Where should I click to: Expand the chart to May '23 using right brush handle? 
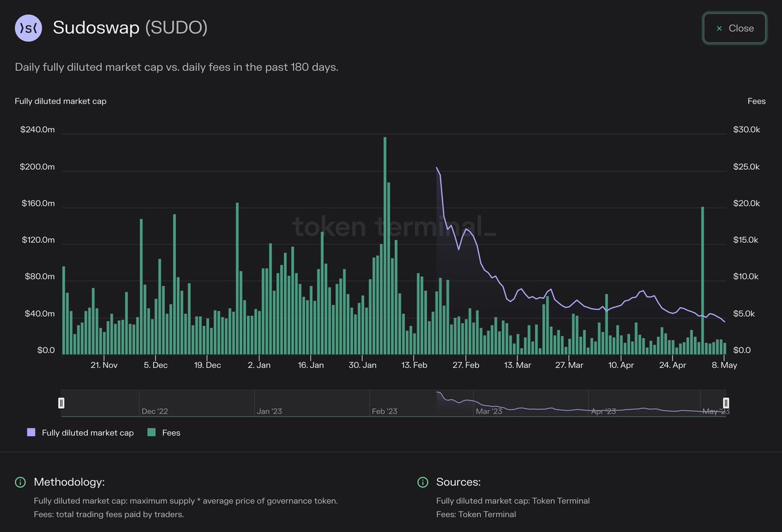(x=725, y=402)
